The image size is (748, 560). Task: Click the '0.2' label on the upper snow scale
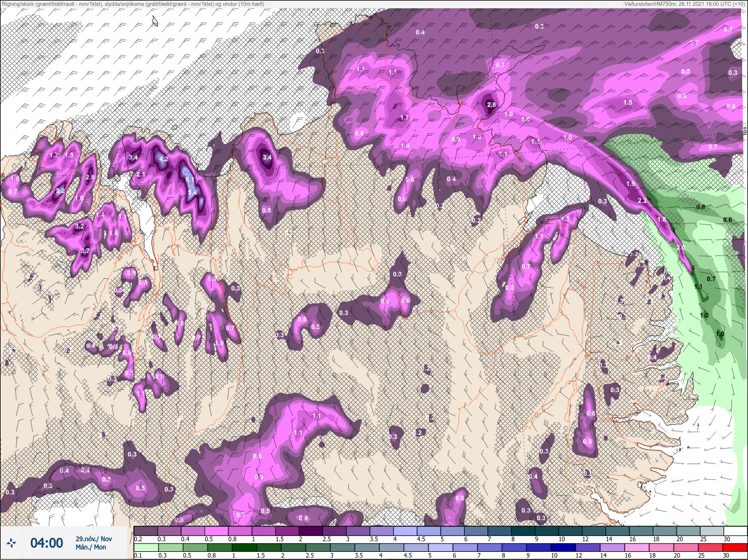pos(138,538)
